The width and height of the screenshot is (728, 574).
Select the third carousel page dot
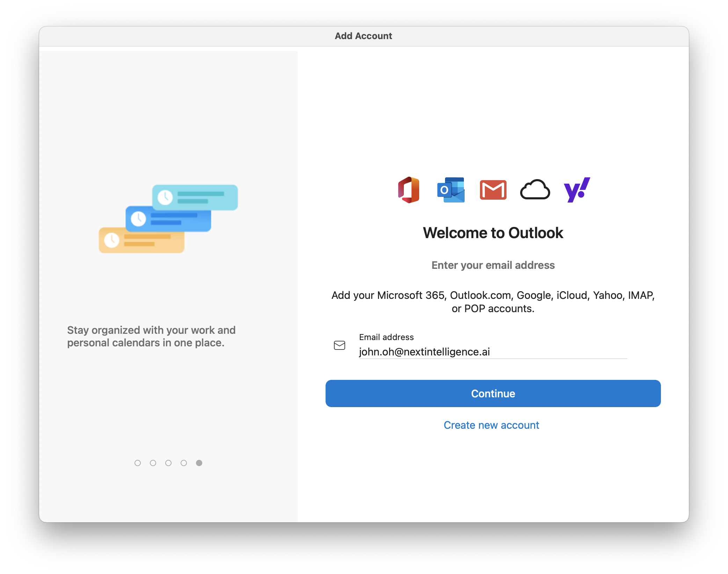tap(168, 463)
